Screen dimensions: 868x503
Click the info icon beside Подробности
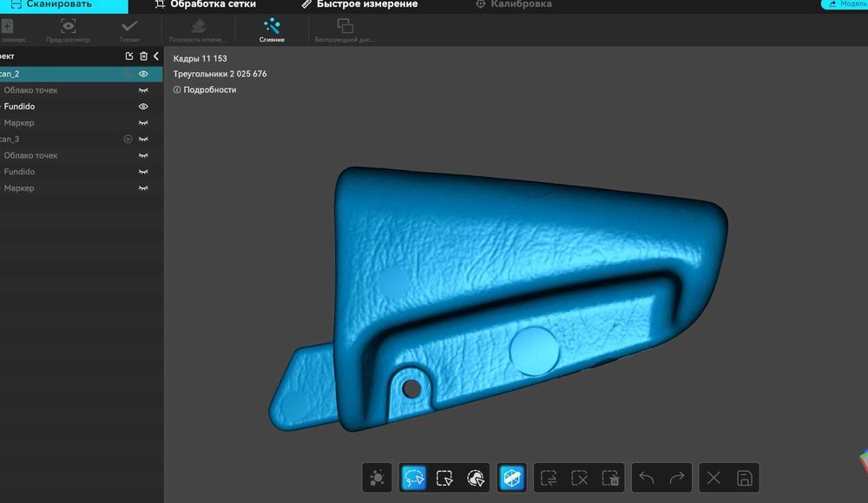click(x=177, y=89)
